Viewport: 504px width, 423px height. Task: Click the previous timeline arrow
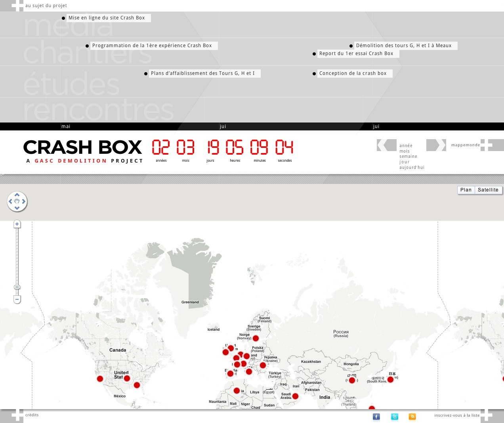coord(386,145)
